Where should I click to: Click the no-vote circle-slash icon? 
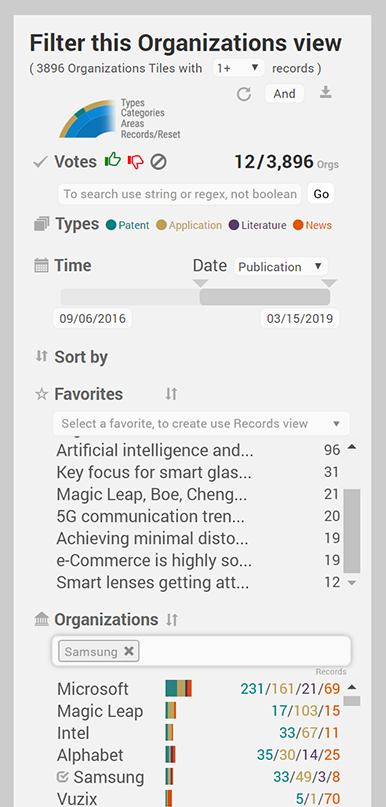(158, 162)
